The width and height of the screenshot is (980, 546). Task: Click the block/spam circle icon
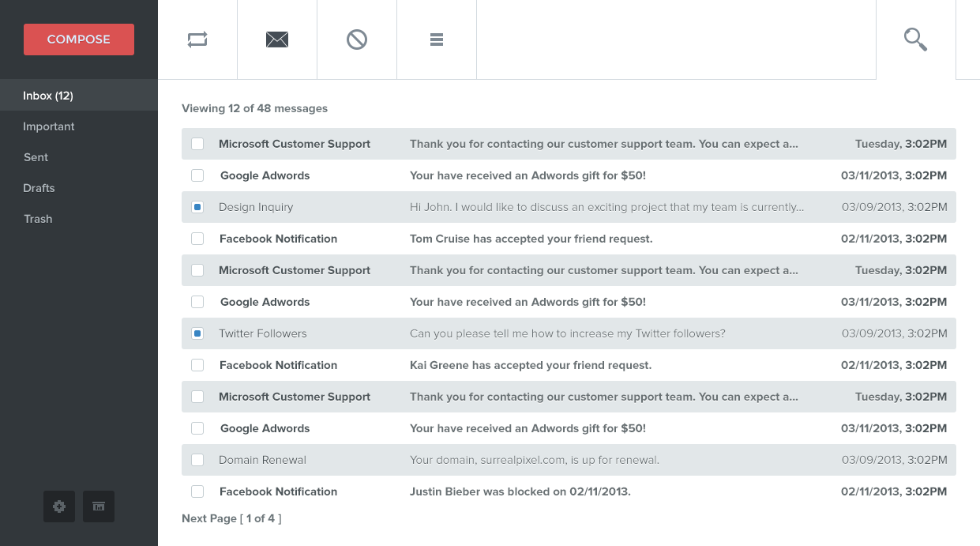(x=357, y=40)
